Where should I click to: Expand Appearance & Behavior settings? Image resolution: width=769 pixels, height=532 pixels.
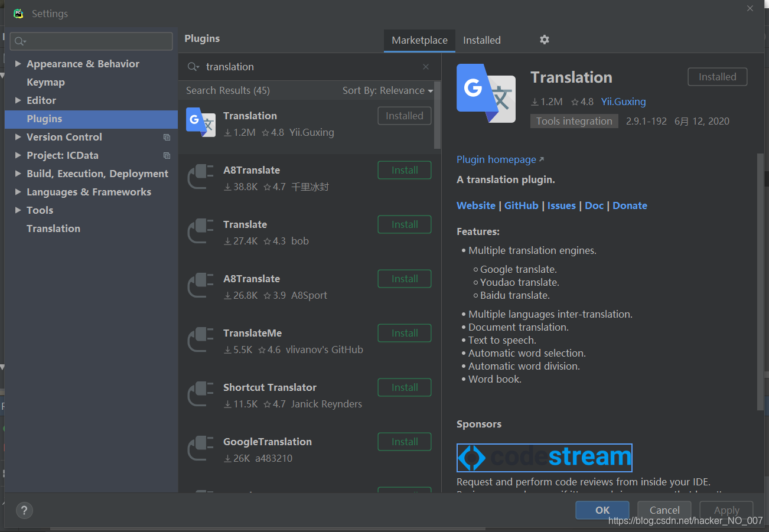coord(18,64)
